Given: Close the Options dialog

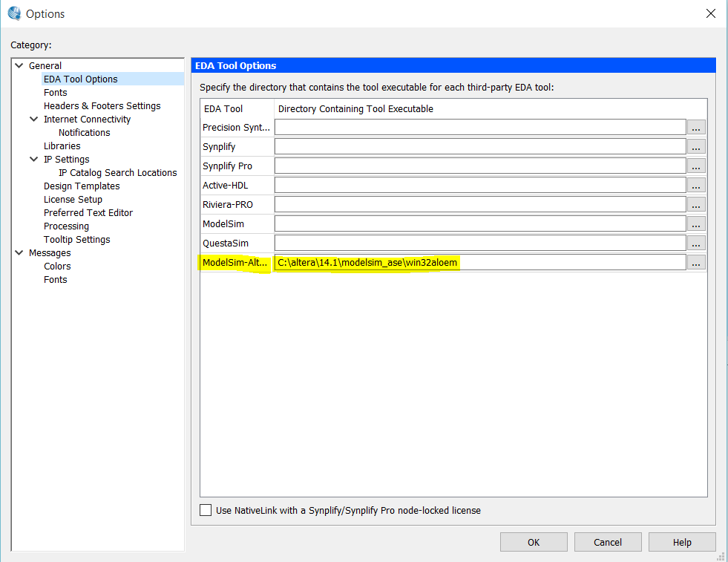Looking at the screenshot, I should [710, 13].
